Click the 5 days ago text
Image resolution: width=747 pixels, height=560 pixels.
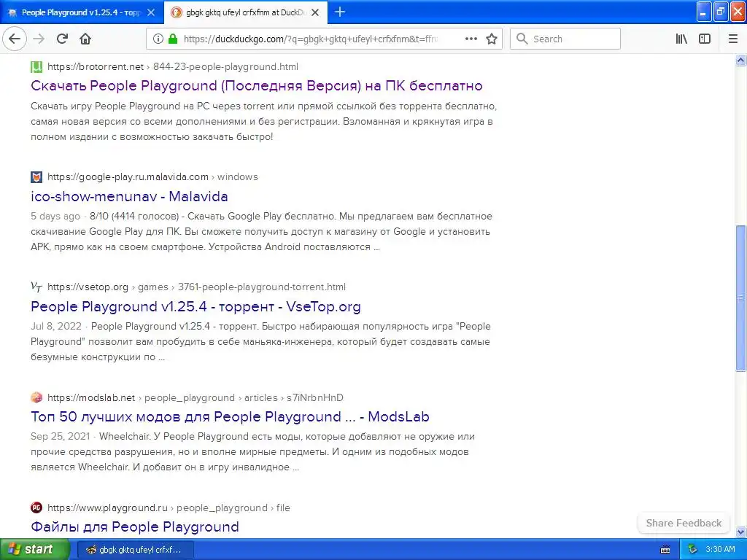[x=55, y=216]
